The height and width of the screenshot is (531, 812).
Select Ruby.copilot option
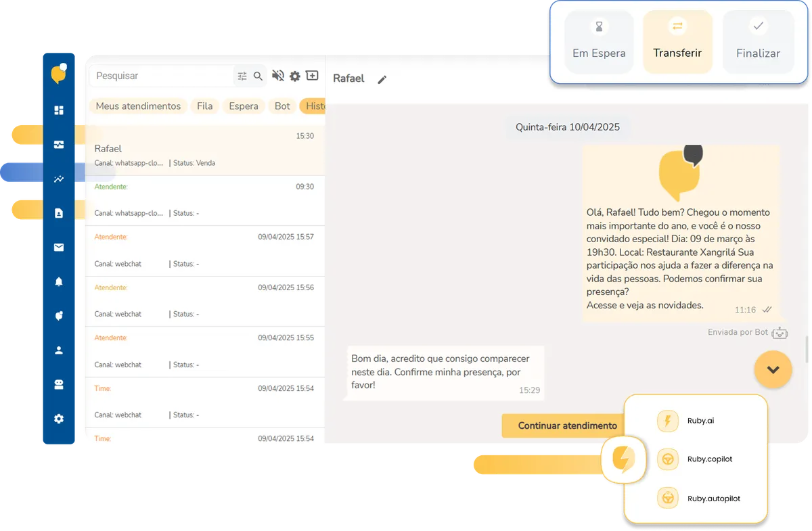pyautogui.click(x=696, y=459)
